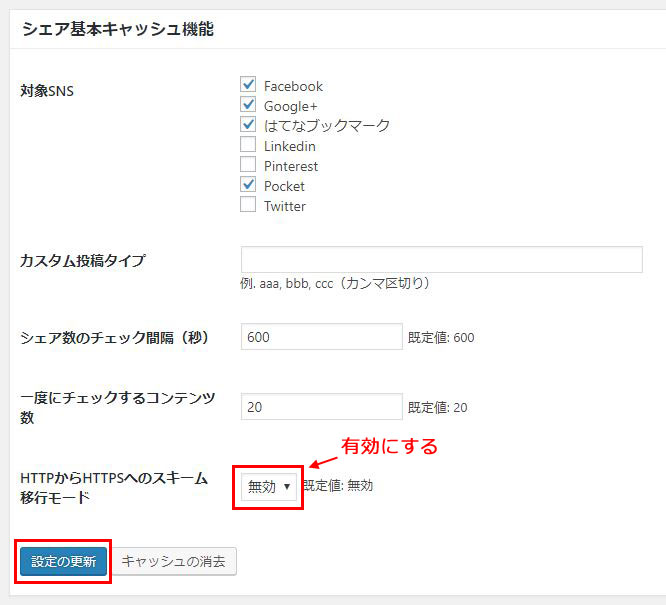
Task: Click the シェア数のチェック間隔（秒） label
Action: pyautogui.click(x=115, y=338)
